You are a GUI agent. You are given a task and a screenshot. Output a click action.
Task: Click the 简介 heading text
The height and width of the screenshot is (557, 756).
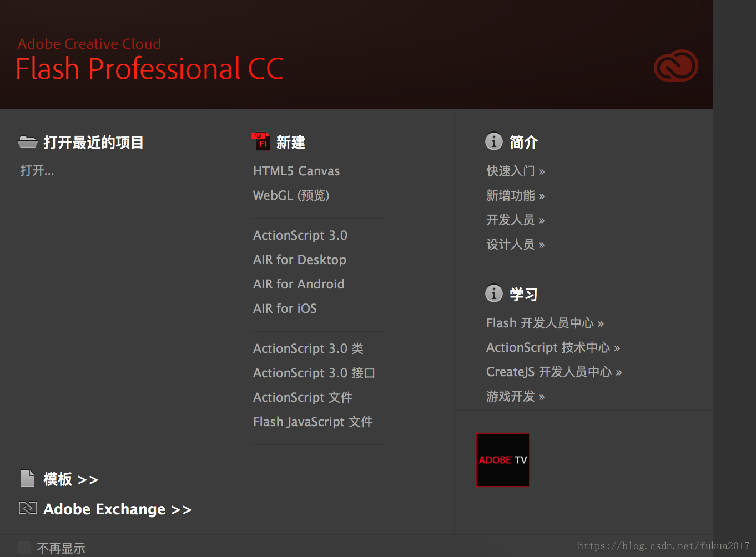tap(524, 143)
